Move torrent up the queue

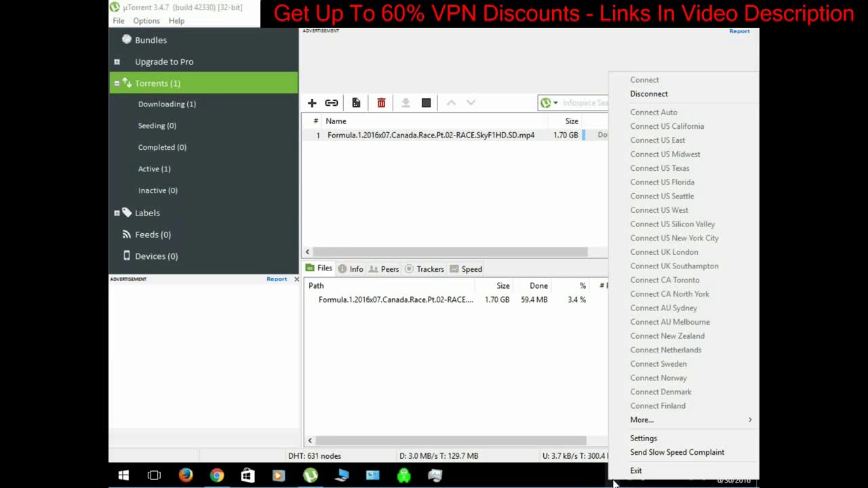tap(451, 103)
